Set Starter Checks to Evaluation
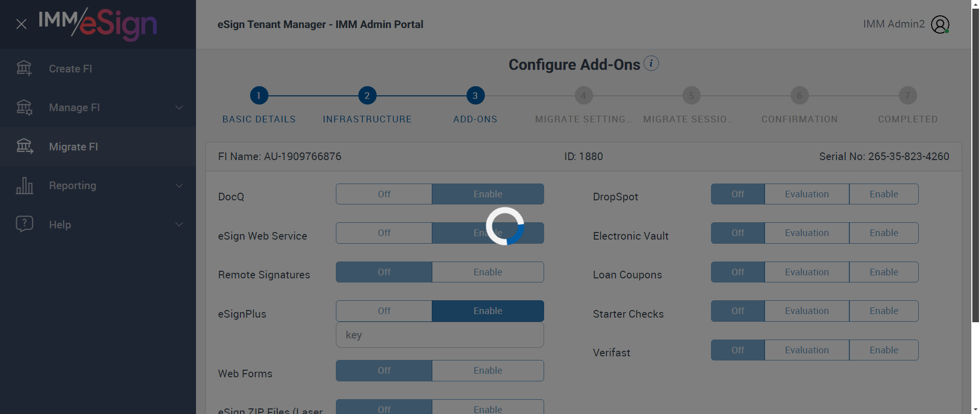This screenshot has height=414, width=980. coord(807,311)
